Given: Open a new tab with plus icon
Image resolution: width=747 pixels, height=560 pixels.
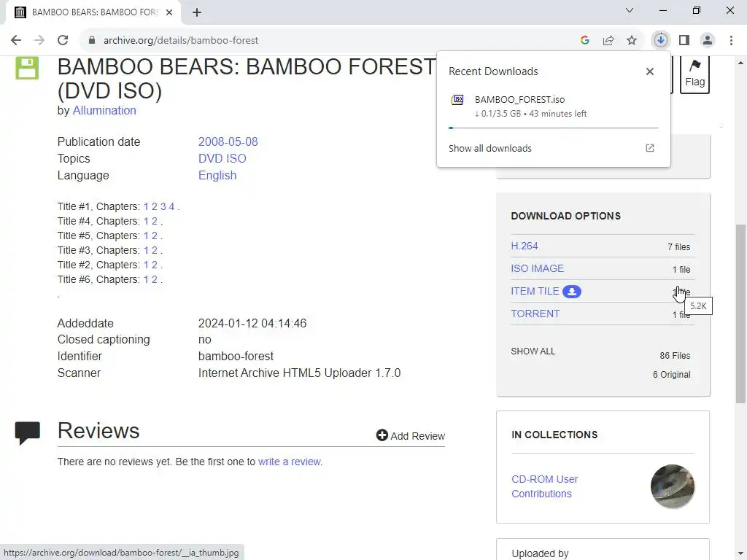Looking at the screenshot, I should (x=197, y=12).
